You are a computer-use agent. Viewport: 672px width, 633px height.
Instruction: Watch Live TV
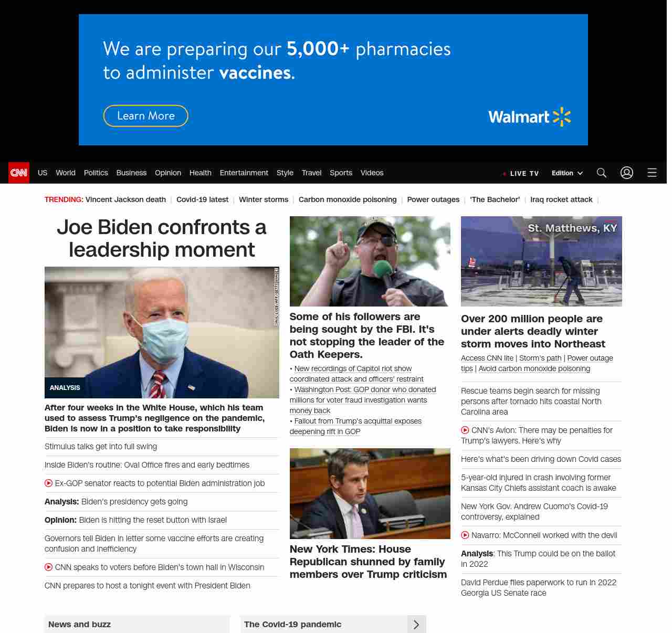(x=521, y=173)
